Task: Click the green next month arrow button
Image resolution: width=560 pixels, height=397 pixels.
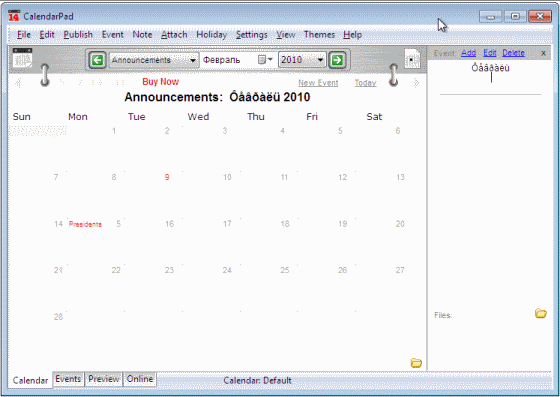Action: [337, 60]
